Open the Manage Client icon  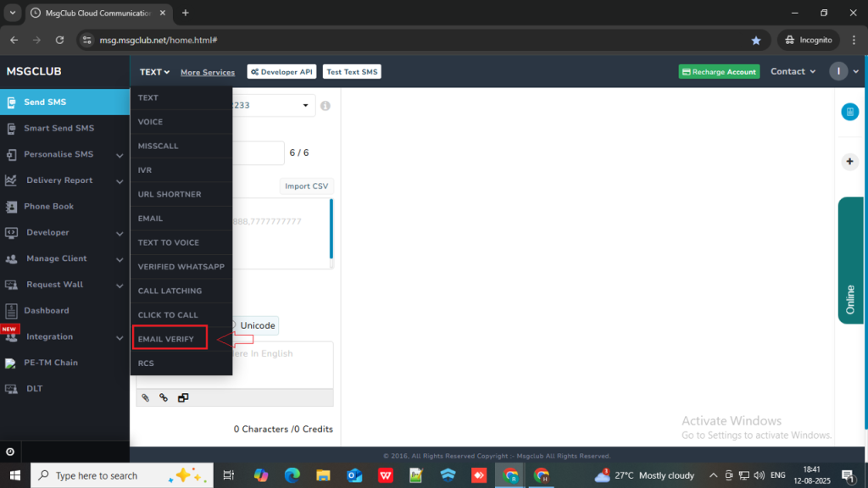point(11,258)
